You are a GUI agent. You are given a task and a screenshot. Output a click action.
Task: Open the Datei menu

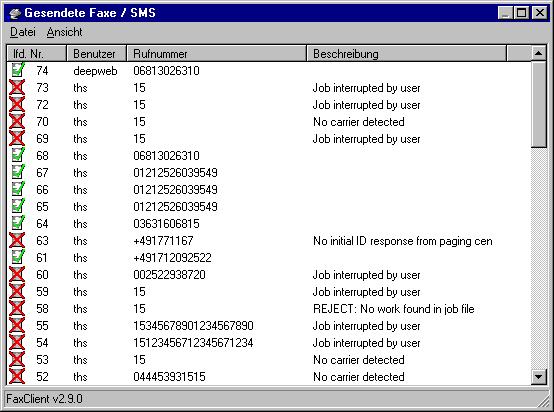23,32
